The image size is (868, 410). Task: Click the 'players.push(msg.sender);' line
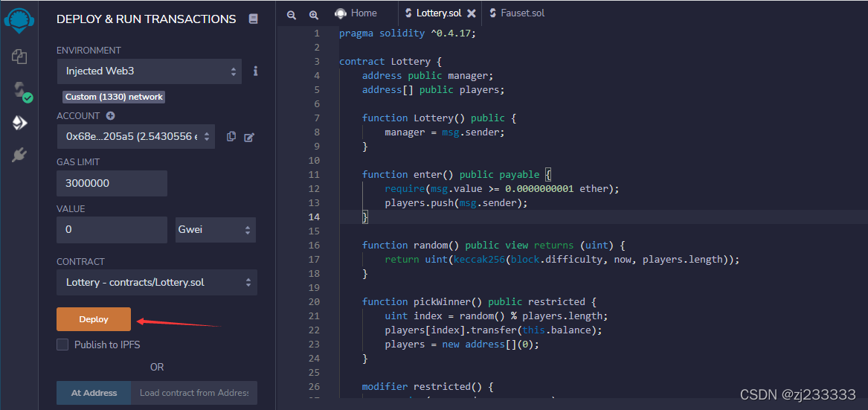pos(456,203)
